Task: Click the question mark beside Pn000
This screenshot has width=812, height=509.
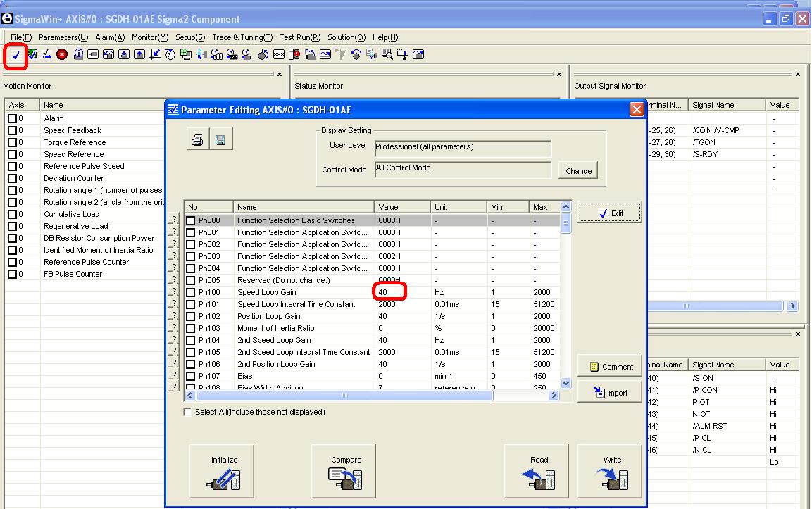Action: point(174,220)
